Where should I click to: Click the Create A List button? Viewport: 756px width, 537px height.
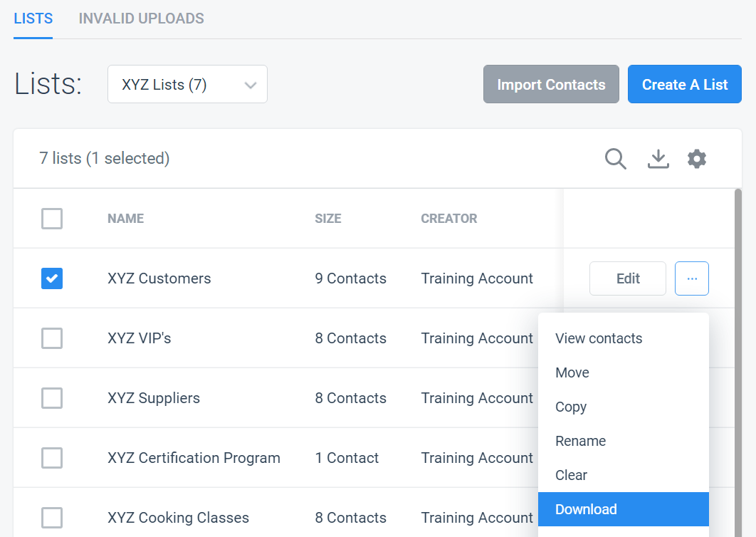[685, 85]
